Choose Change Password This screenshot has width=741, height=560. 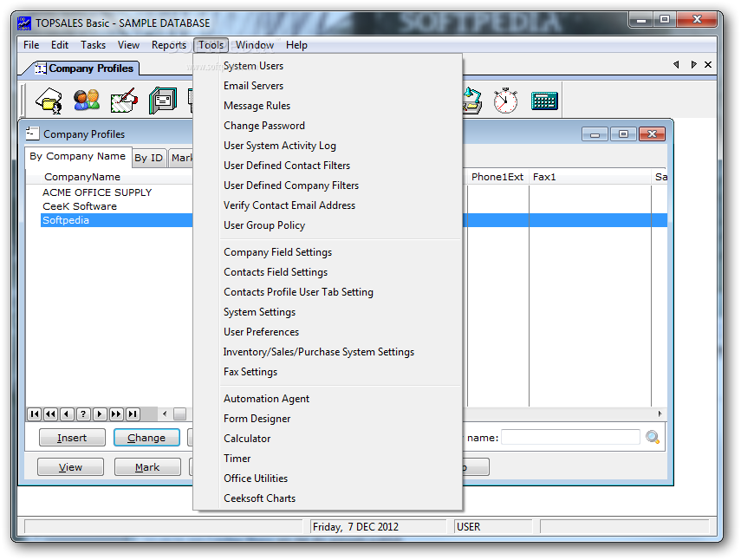328,125
